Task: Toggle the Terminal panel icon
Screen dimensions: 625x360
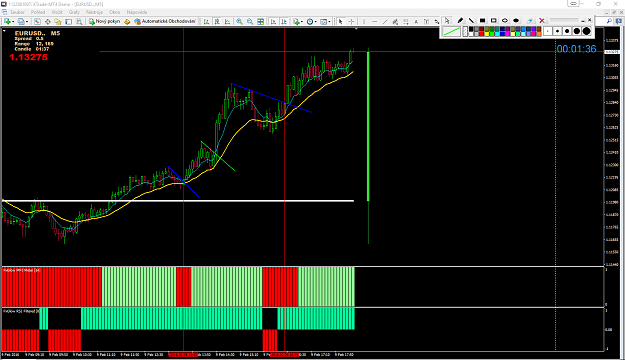Action: point(69,22)
